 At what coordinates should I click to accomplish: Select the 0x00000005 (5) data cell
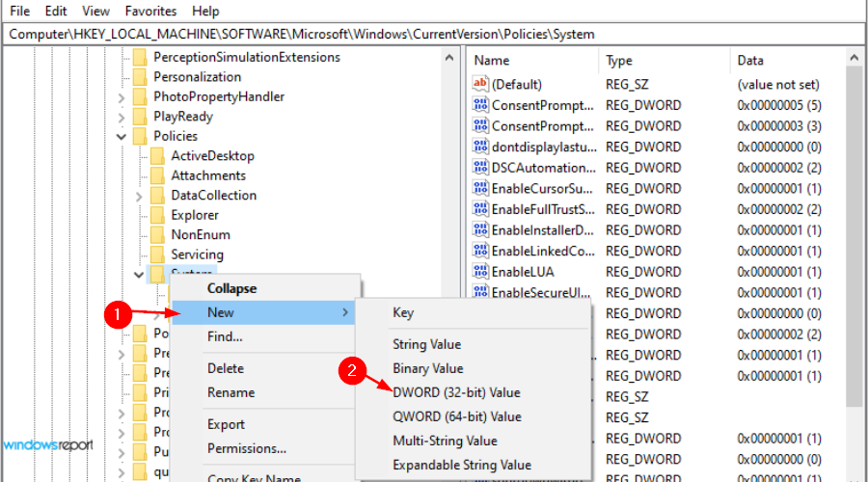[x=779, y=105]
